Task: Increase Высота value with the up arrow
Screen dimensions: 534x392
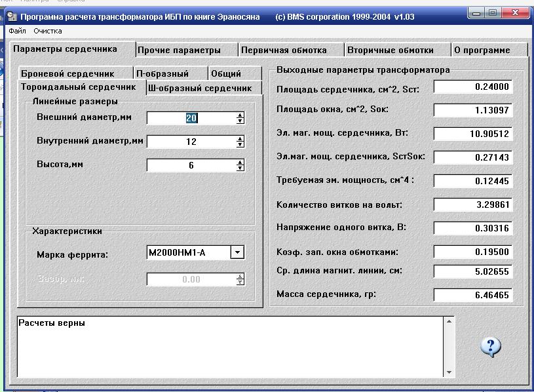Action: (x=240, y=163)
